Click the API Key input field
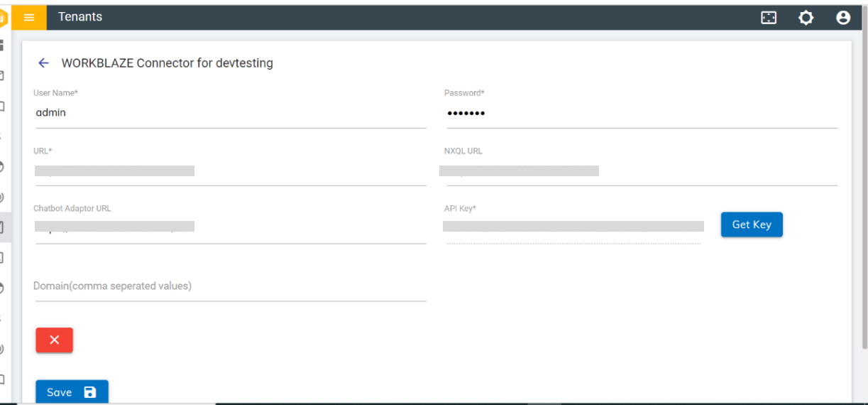 [573, 227]
